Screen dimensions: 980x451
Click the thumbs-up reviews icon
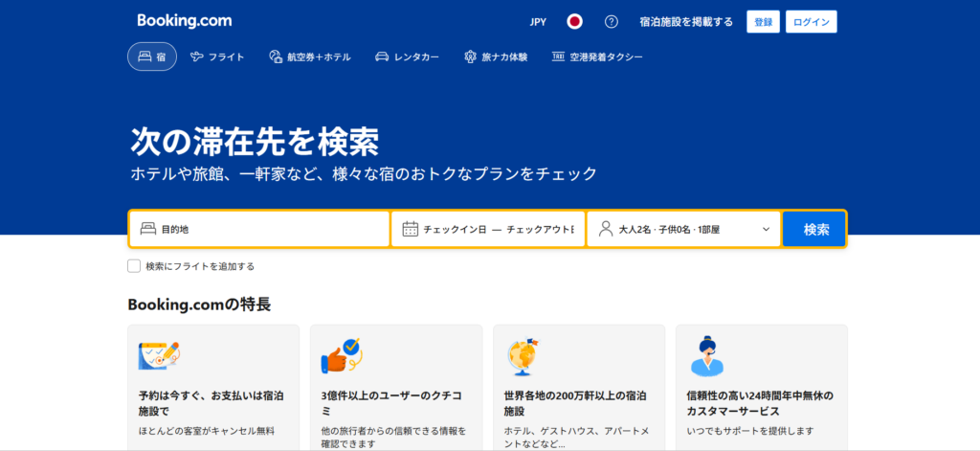point(340,356)
